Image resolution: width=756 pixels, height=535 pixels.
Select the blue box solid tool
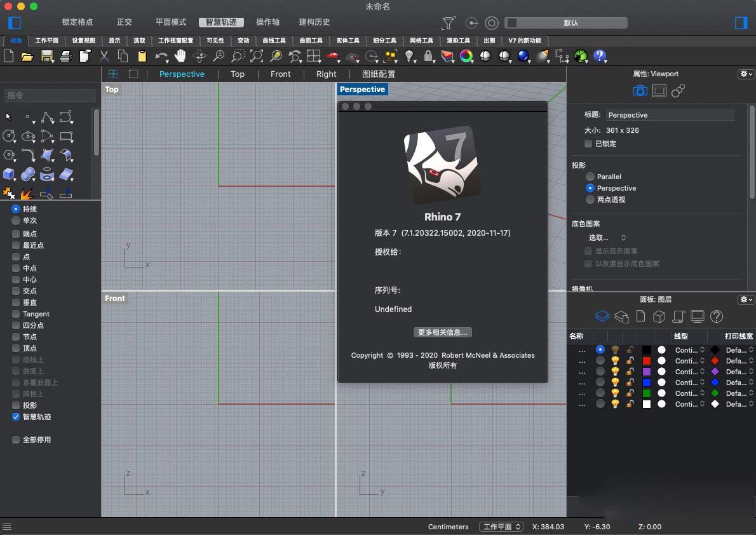click(x=9, y=173)
